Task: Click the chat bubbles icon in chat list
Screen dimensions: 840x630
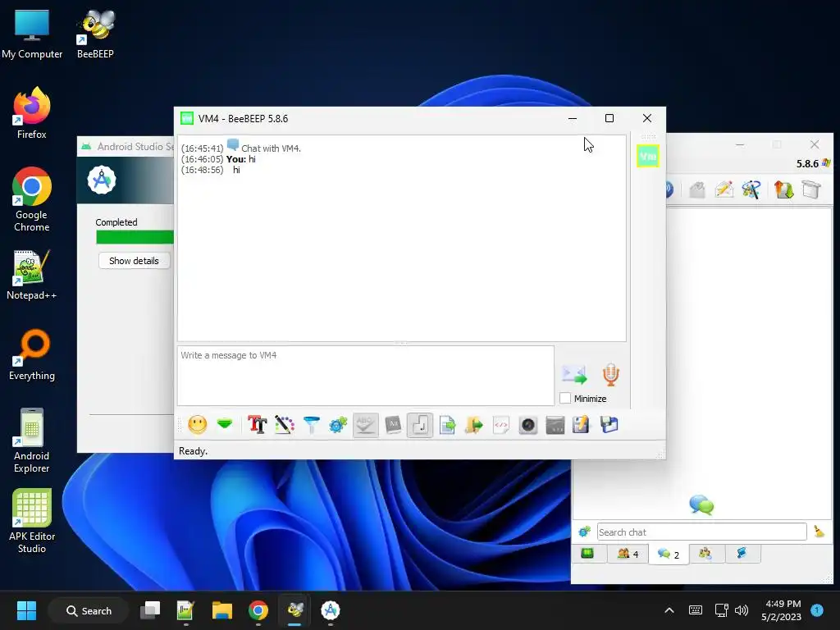Action: [701, 504]
